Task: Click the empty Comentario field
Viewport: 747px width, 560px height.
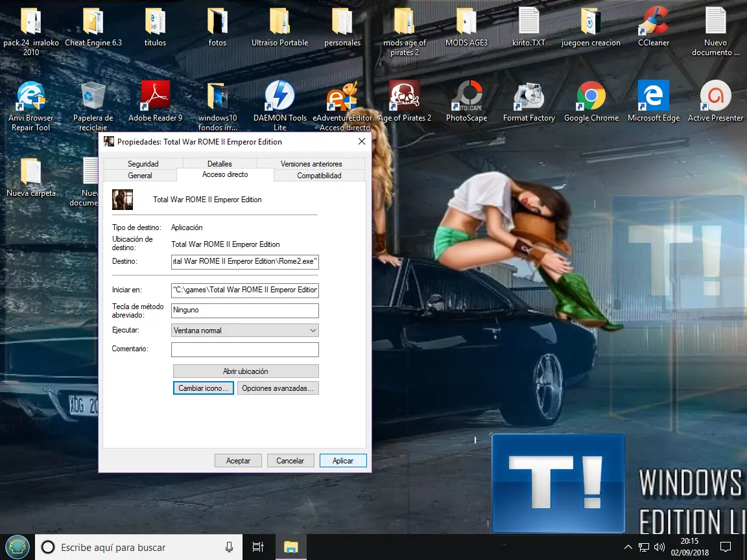Action: [x=245, y=349]
